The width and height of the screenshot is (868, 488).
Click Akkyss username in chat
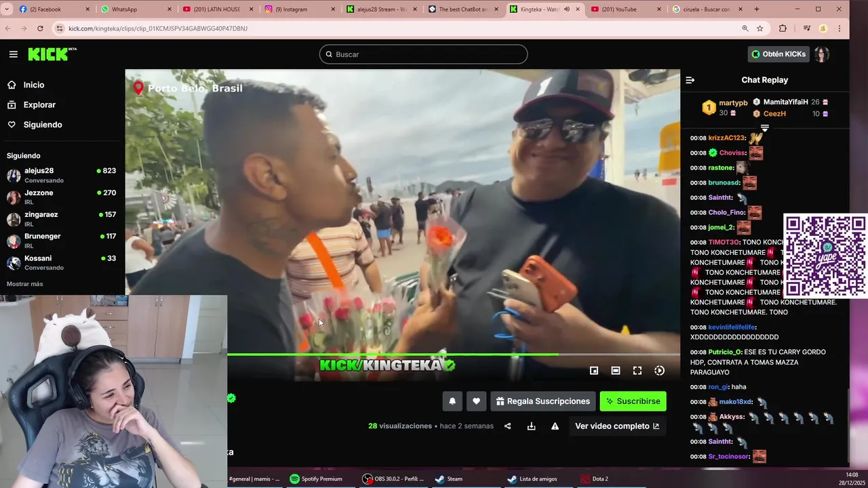point(732,417)
